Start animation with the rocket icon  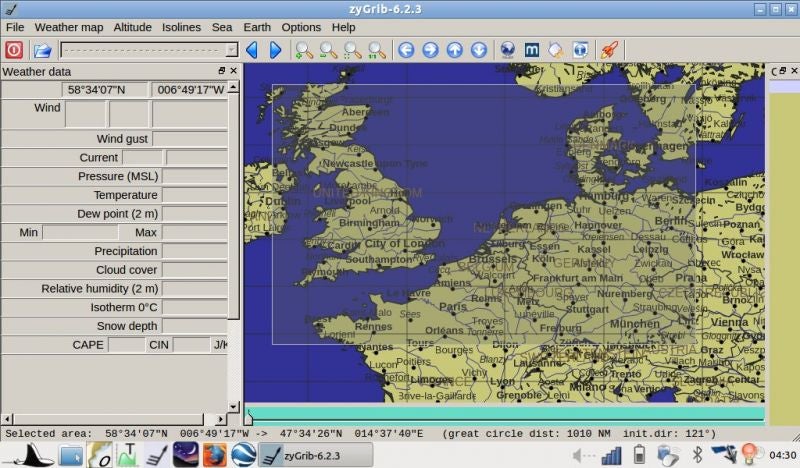point(607,50)
